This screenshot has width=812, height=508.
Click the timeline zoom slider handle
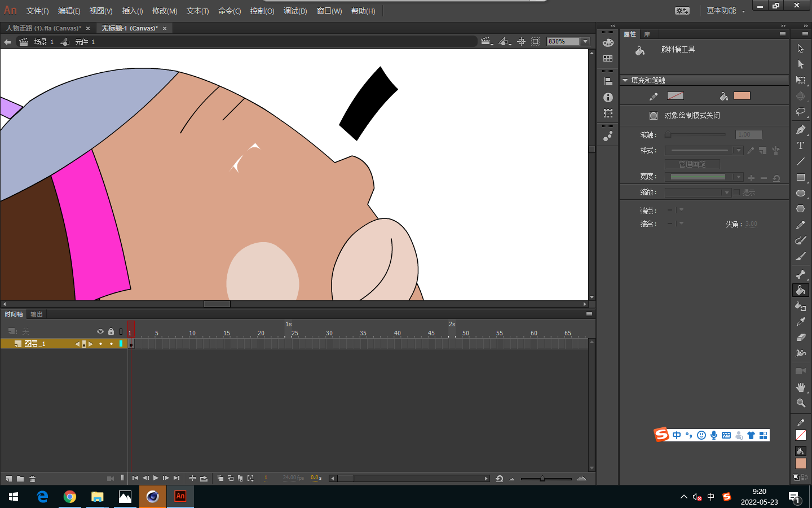coord(542,479)
